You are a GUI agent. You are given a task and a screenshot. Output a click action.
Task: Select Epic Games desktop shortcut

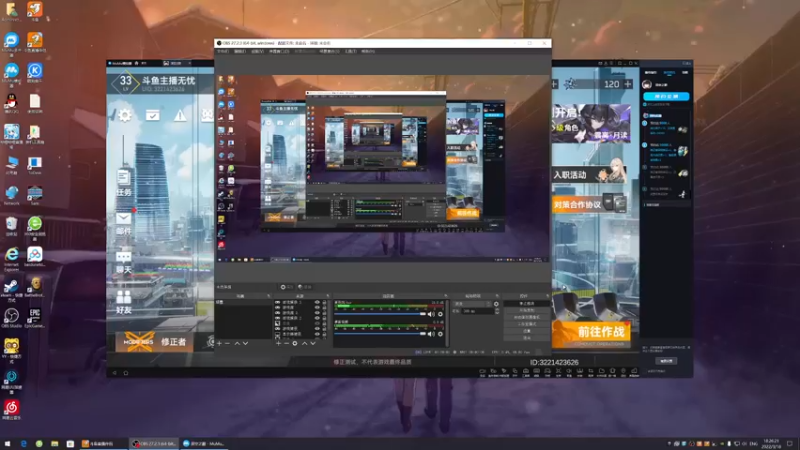tap(35, 318)
